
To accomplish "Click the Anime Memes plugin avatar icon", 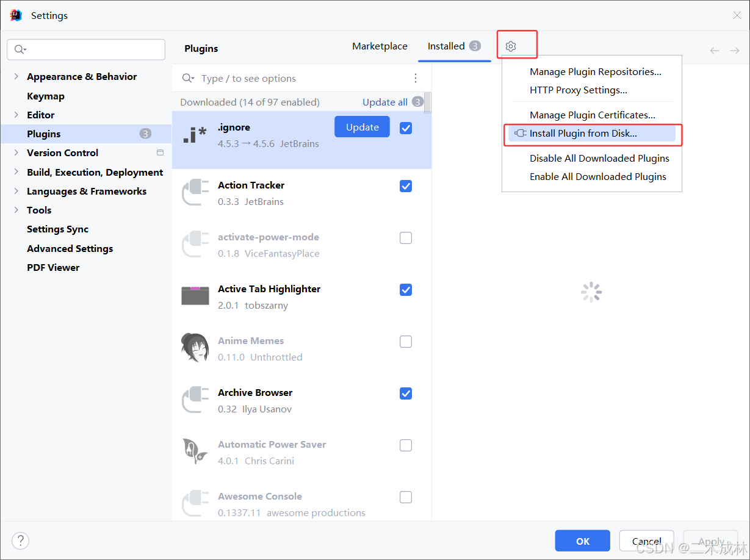I will 195,348.
